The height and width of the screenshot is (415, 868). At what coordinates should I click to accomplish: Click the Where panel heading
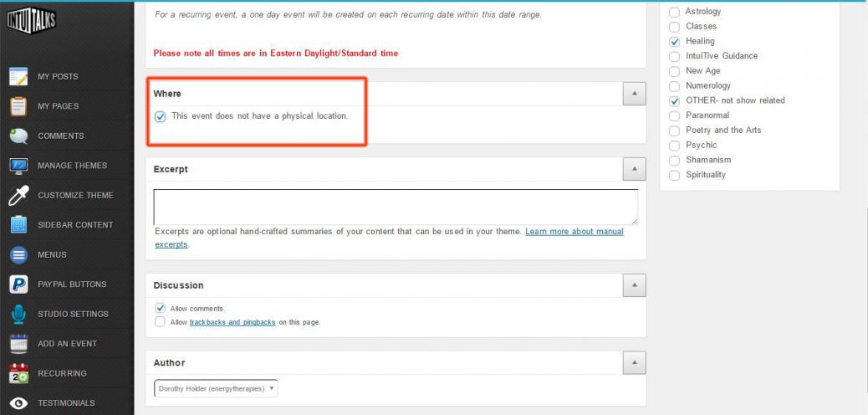coord(167,94)
